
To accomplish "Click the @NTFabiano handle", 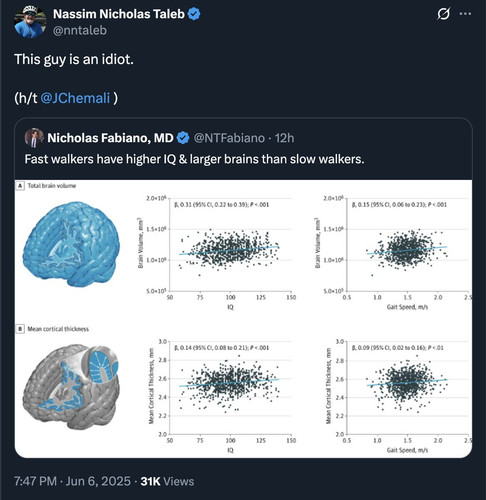I will [229, 138].
